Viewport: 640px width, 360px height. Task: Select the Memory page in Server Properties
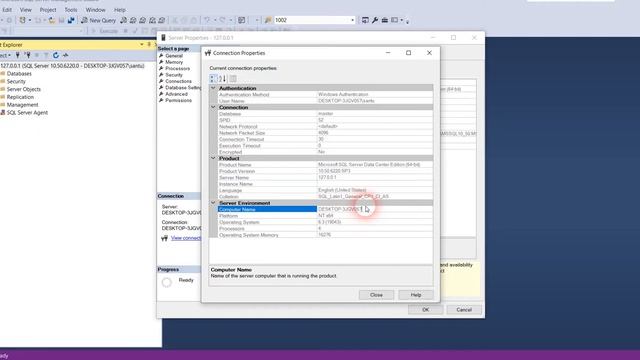coord(174,62)
